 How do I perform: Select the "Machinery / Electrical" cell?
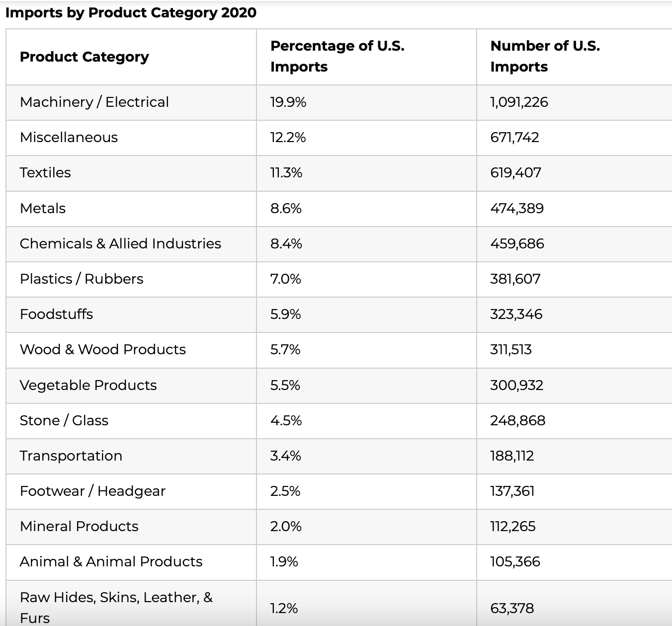[94, 102]
